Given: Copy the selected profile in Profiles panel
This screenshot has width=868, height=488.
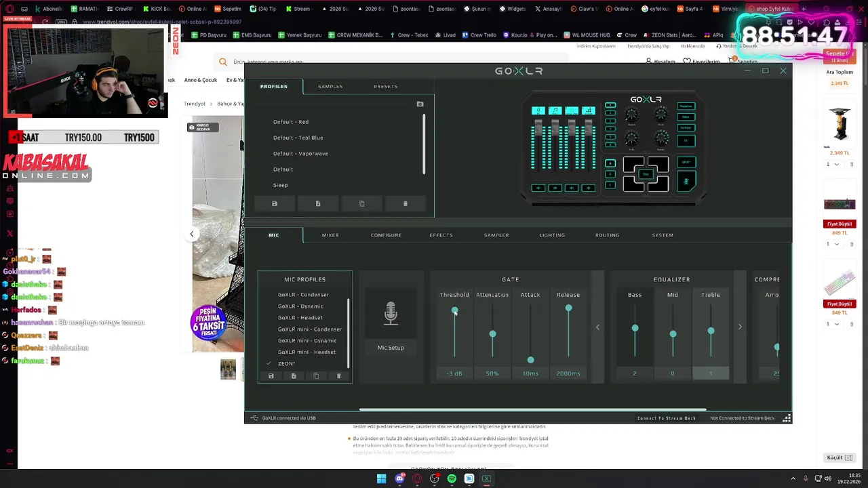Looking at the screenshot, I should click(361, 203).
